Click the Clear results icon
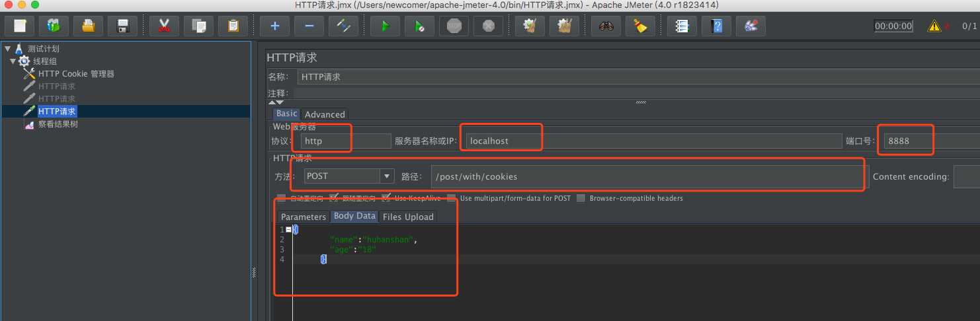980x321 pixels. 530,26
